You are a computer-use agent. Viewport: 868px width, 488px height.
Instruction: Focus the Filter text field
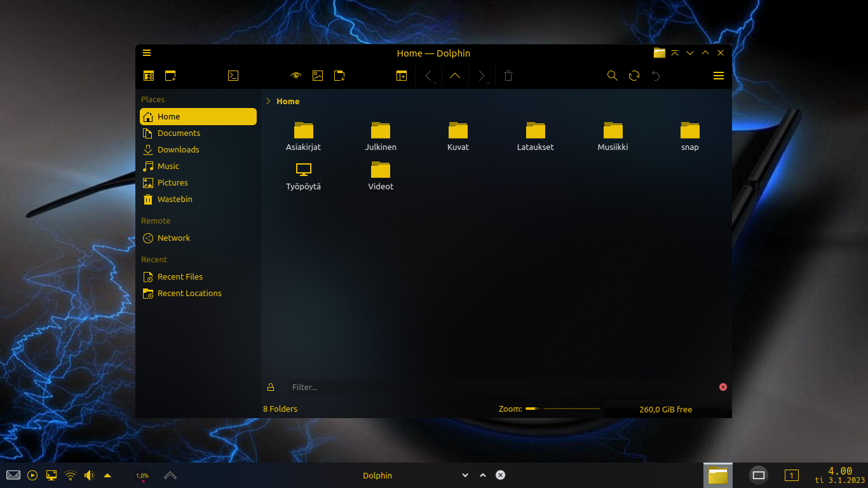tap(501, 387)
